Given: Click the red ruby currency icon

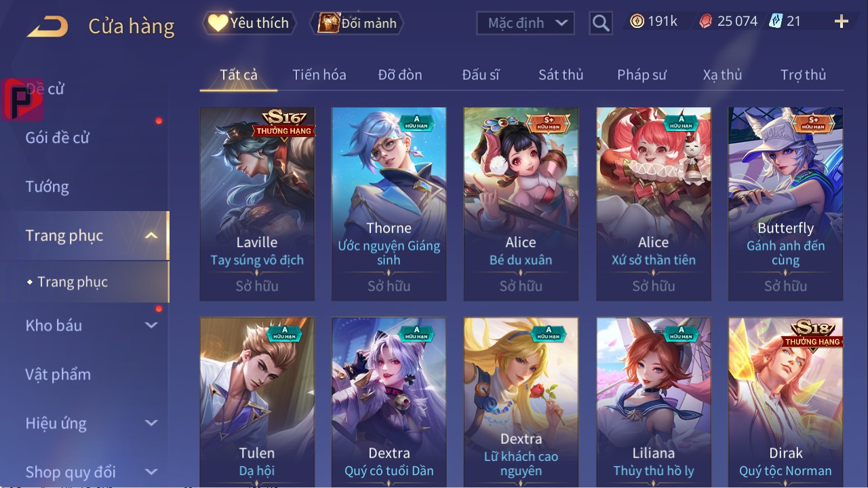Looking at the screenshot, I should 706,22.
